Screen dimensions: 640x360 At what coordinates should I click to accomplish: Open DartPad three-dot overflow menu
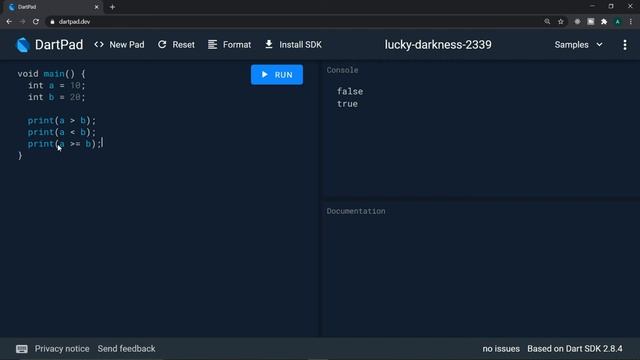coord(625,45)
